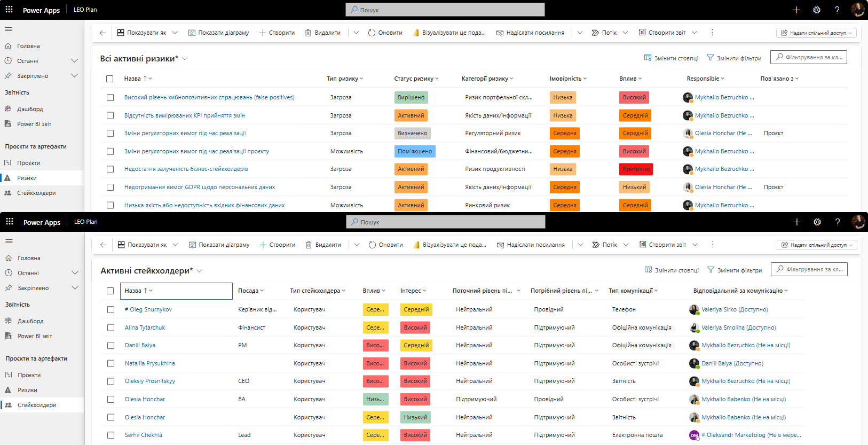Open help question mark in lower header
The height and width of the screenshot is (445, 868).
point(838,222)
